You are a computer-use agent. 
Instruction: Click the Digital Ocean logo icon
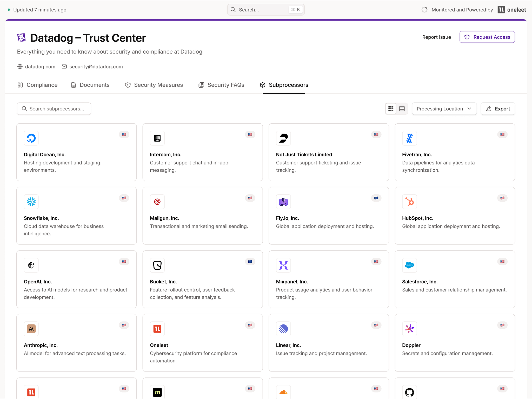tap(31, 138)
